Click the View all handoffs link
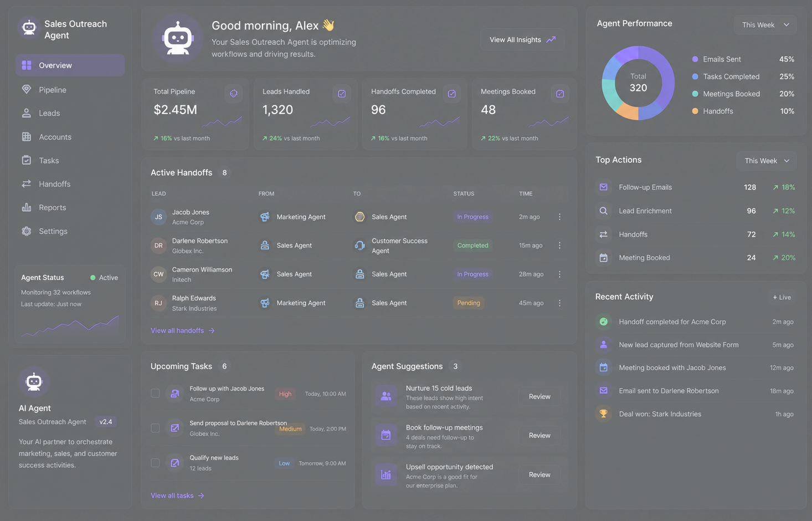The image size is (812, 521). coord(183,330)
